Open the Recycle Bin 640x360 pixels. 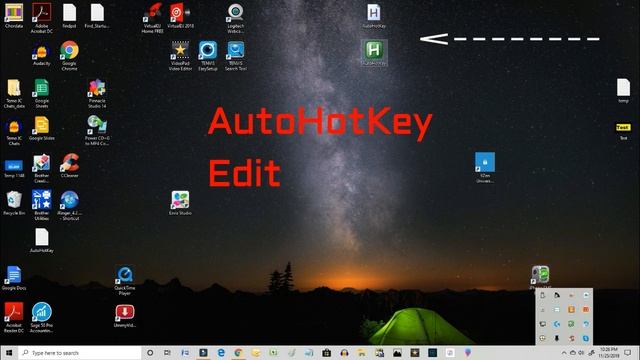pos(14,203)
